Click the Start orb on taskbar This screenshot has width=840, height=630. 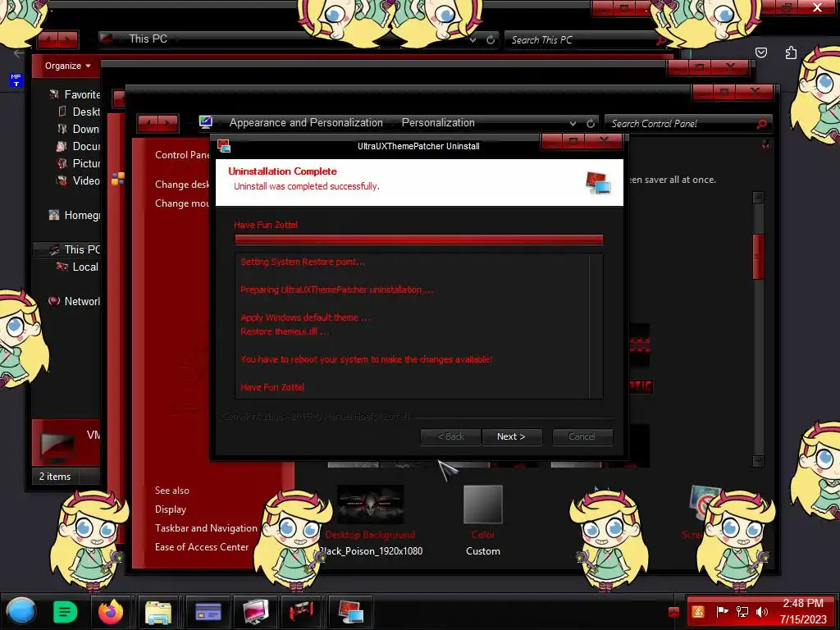tap(21, 611)
